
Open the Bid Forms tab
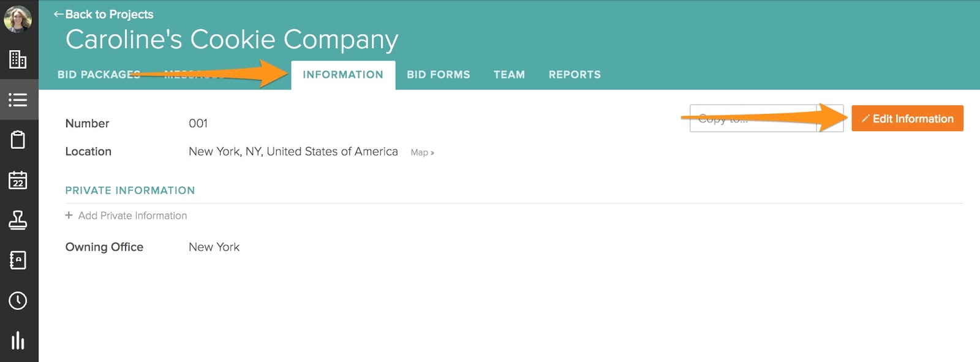[439, 75]
